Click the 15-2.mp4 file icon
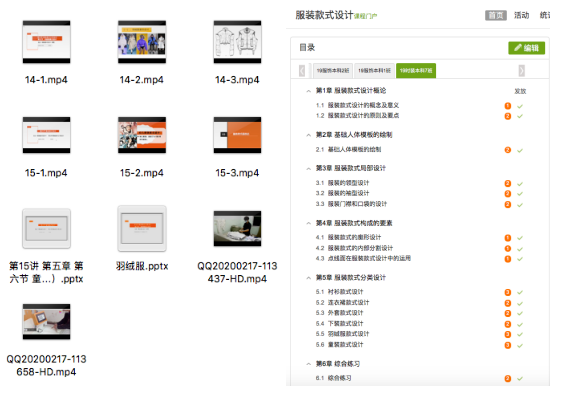The height and width of the screenshot is (393, 565). (142, 135)
